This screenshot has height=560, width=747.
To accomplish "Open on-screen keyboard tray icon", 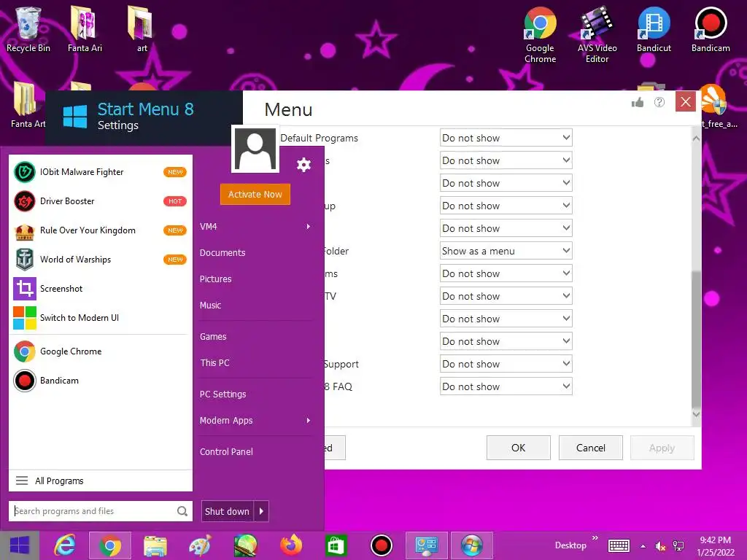I will point(619,545).
